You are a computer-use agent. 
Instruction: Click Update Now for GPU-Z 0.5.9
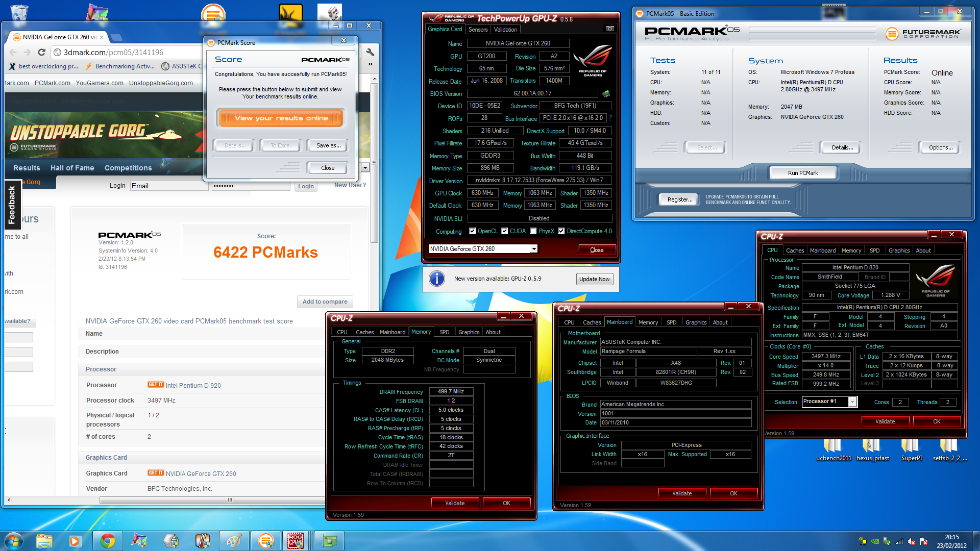point(594,279)
